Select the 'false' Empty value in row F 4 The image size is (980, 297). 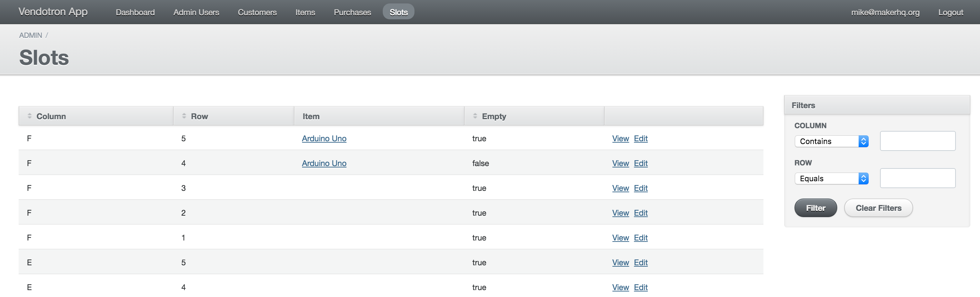click(480, 164)
